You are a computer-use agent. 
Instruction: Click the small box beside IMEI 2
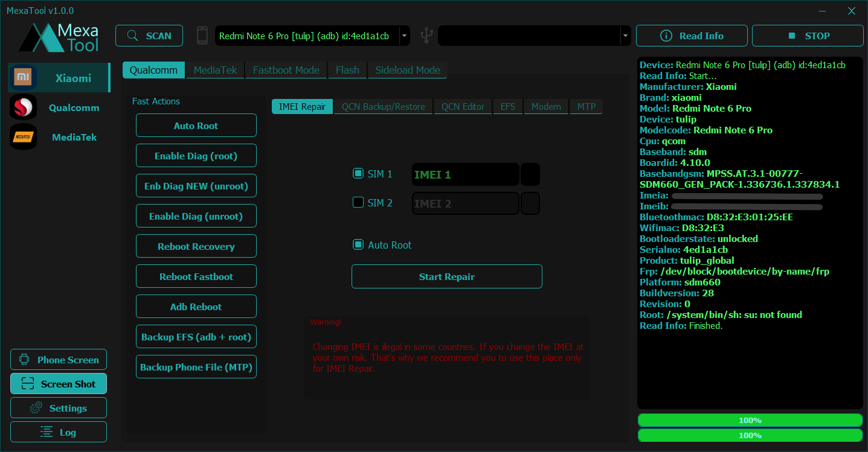(x=530, y=203)
